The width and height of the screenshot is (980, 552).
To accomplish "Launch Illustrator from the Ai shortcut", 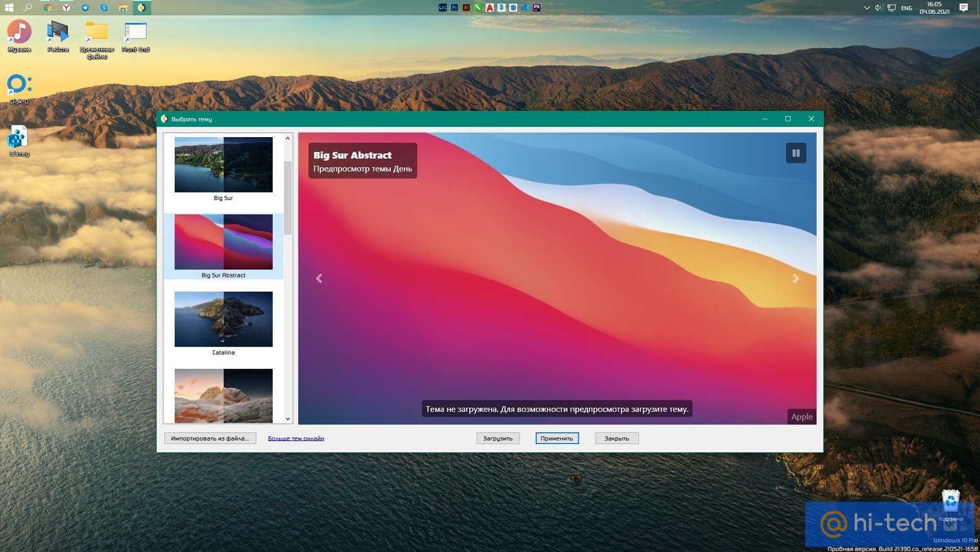I will coord(466,8).
